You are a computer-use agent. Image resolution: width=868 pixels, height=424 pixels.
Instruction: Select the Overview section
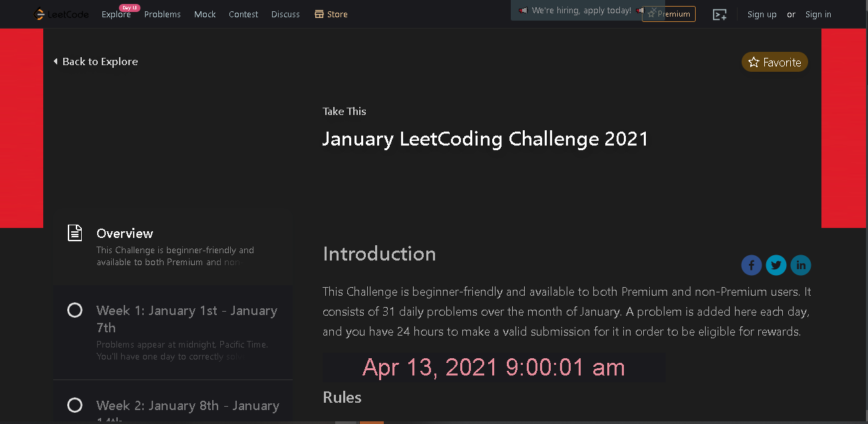pyautogui.click(x=173, y=246)
